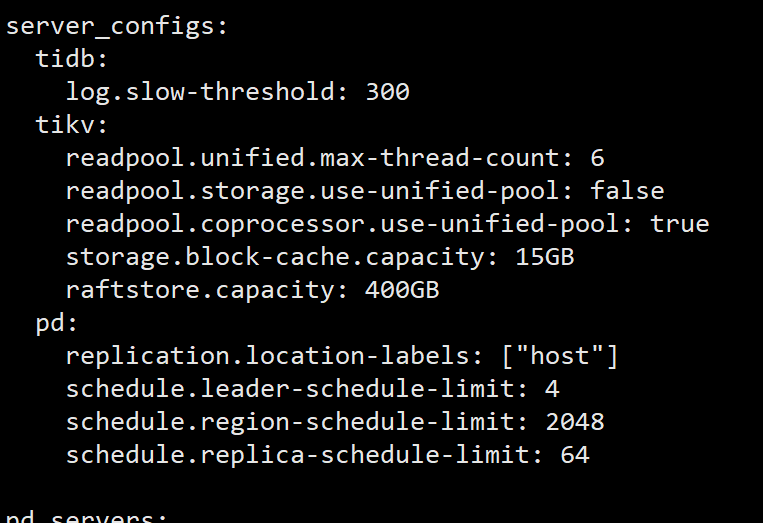Click the "host" label value
The image size is (763, 523).
[x=559, y=356]
